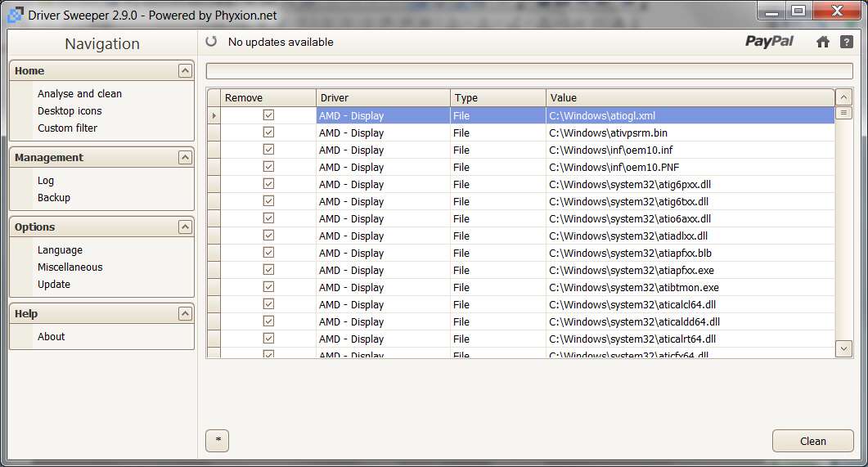
Task: Collapse the Home navigation section
Action: click(x=185, y=71)
